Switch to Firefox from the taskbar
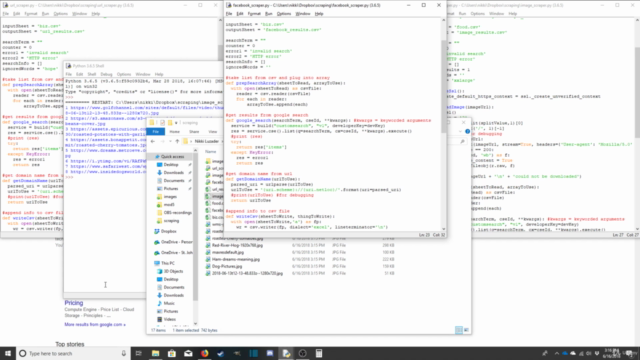This screenshot has width=640, height=360. click(204, 353)
